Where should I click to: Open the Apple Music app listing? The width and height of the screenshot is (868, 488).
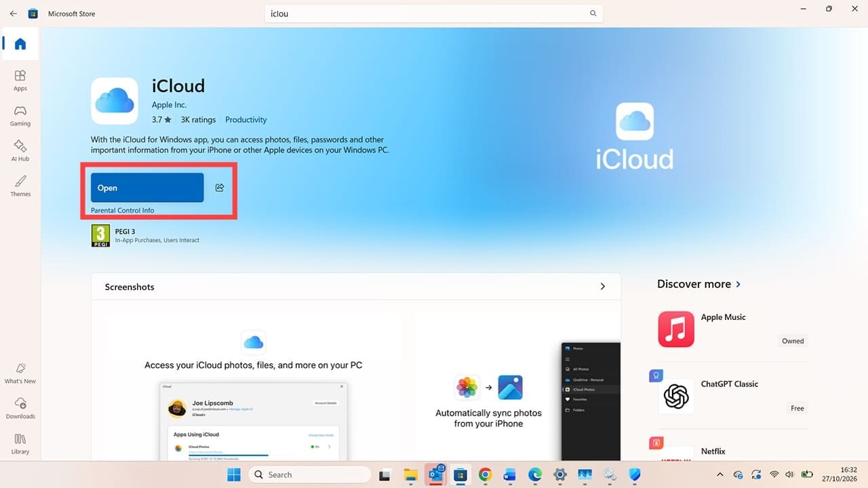point(732,329)
